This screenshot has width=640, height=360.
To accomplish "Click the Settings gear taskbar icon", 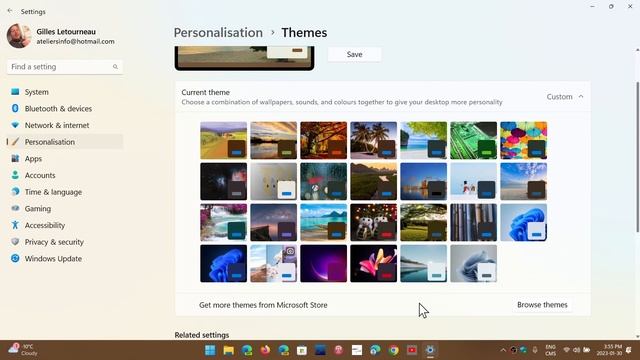I will pyautogui.click(x=430, y=350).
